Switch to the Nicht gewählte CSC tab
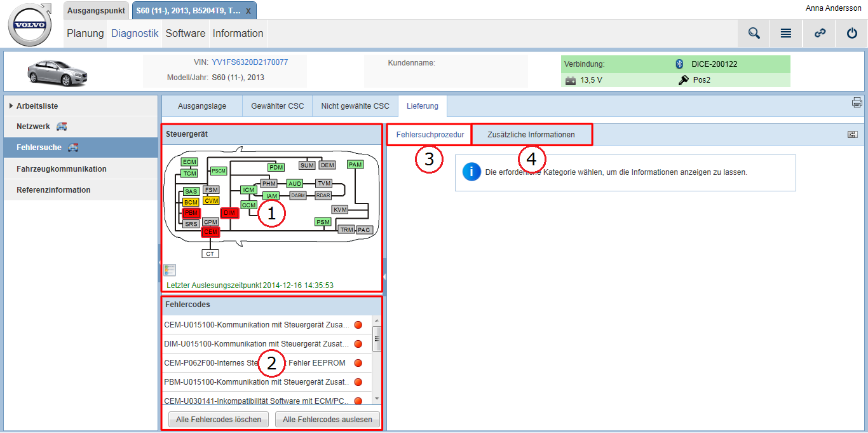The image size is (868, 433). point(355,106)
